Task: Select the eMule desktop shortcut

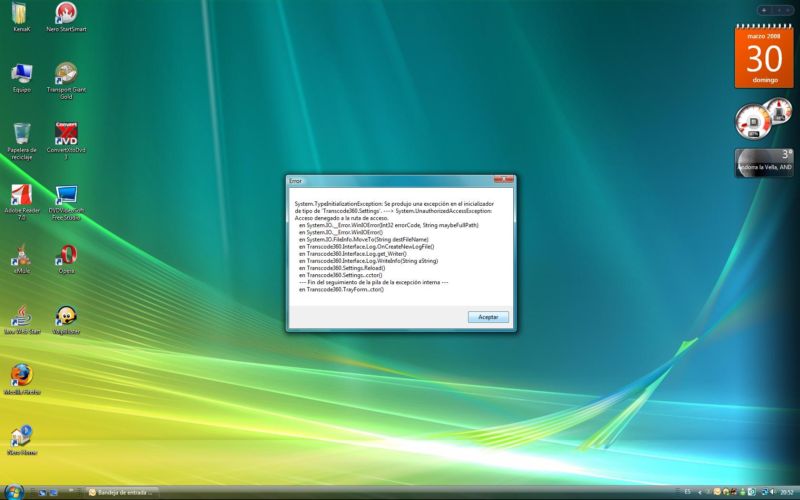Action: pos(21,259)
